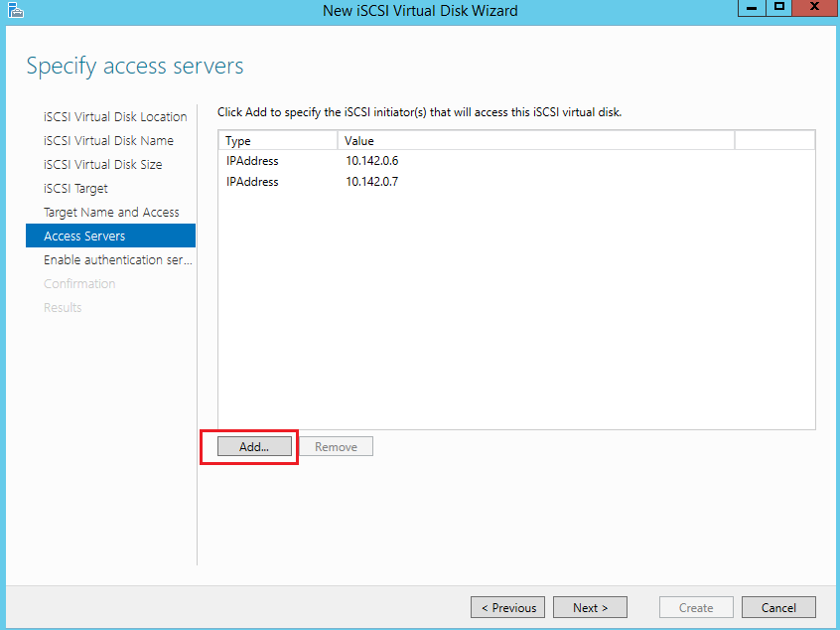
Task: Select iSCSI Virtual Disk Size step
Action: click(103, 165)
